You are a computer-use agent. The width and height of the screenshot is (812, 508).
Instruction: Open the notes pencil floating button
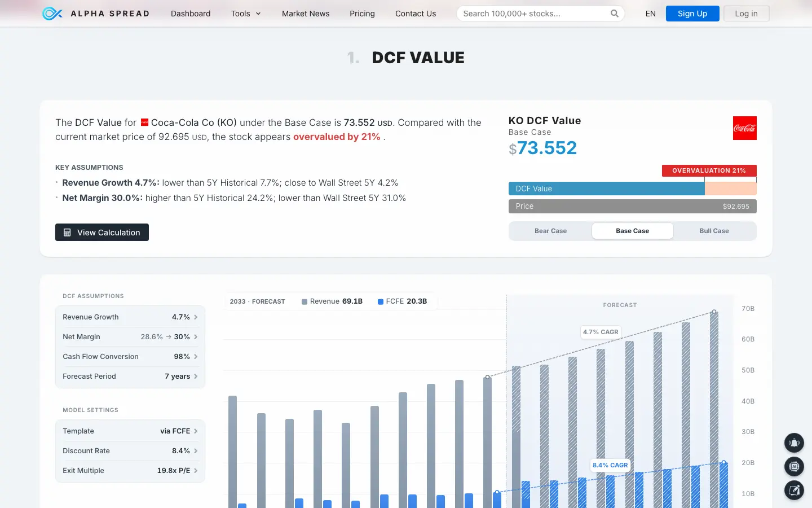point(794,491)
